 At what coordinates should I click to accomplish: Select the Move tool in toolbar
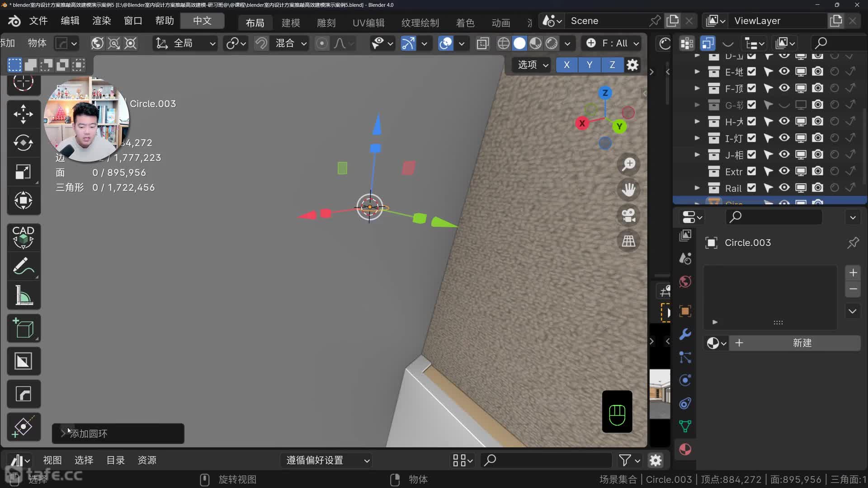23,114
